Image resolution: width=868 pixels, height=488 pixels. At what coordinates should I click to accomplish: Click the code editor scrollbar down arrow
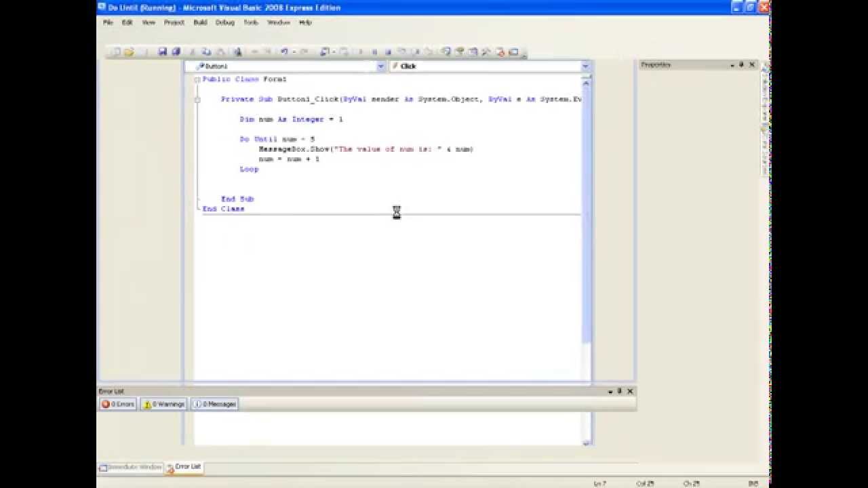point(587,442)
